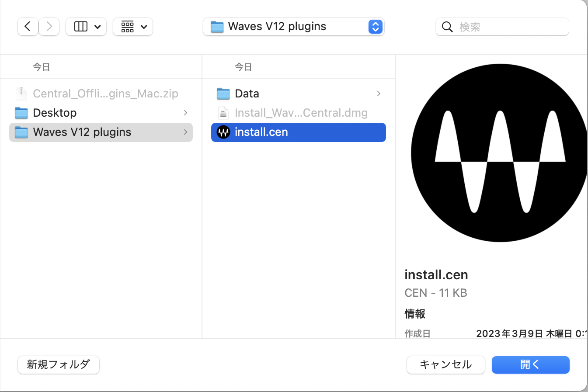This screenshot has height=392, width=588.
Task: Click the Waves logo icon beside install.cen
Action: [223, 132]
